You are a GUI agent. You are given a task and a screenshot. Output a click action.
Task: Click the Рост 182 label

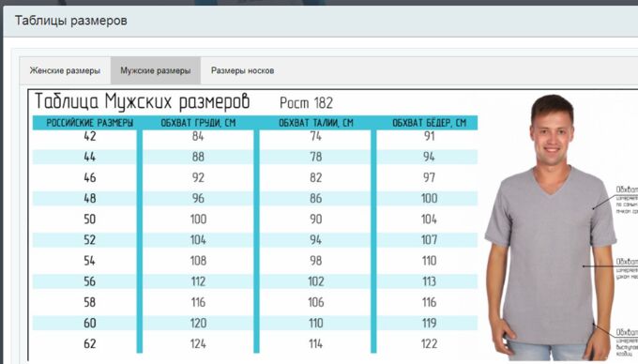[307, 103]
